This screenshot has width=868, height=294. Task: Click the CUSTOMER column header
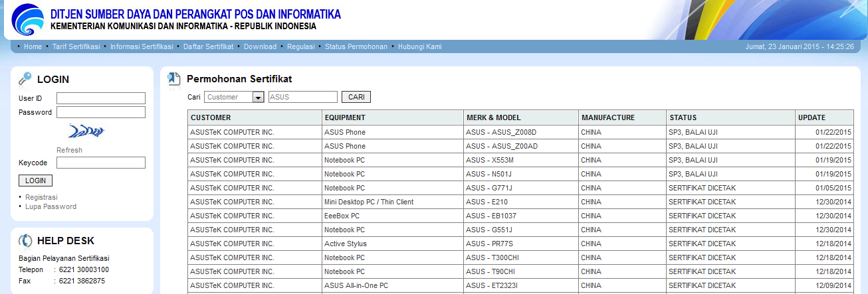255,117
